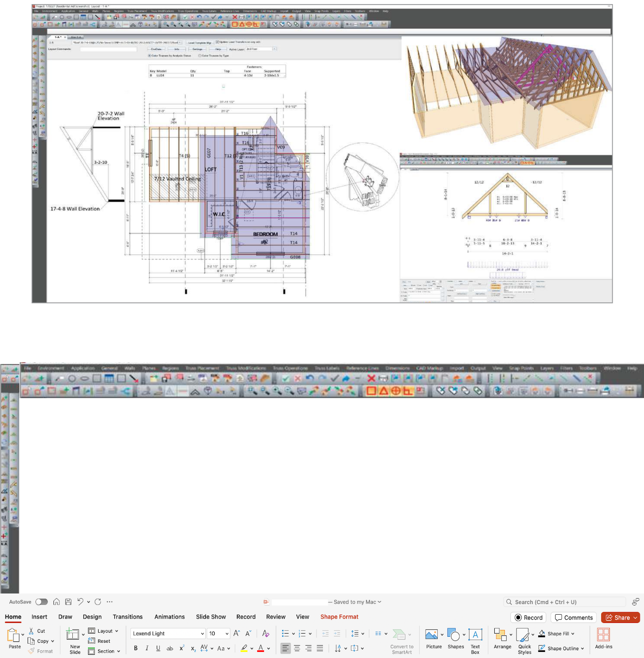Enable Update Load Transfers on any edit
This screenshot has width=644, height=658.
click(217, 41)
